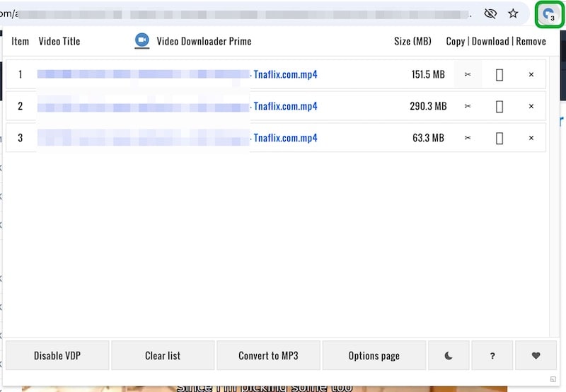Click the Disable VDP button

57,355
